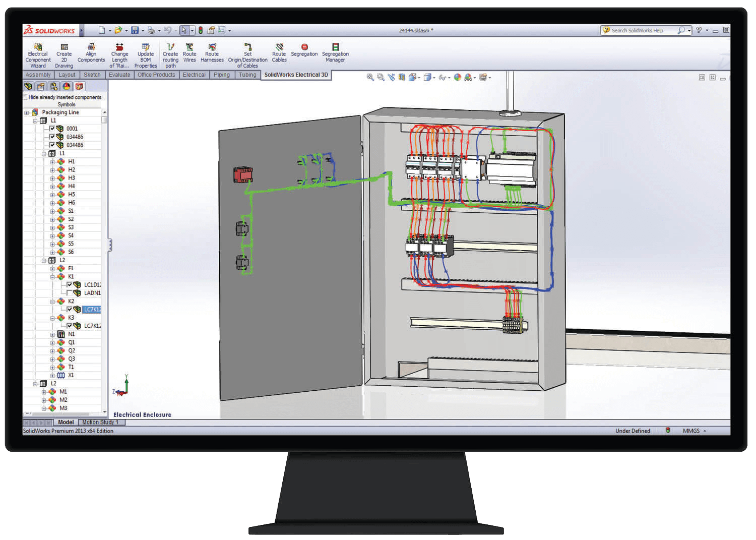Click the New document icon

click(x=102, y=30)
